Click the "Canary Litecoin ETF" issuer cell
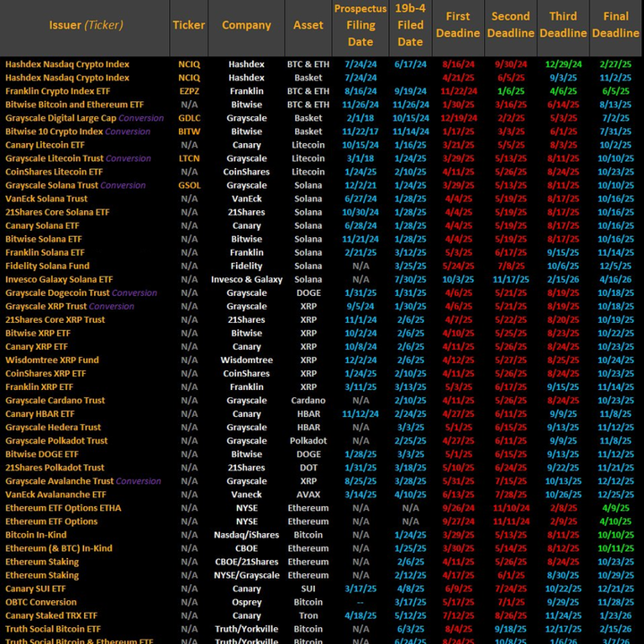This screenshot has width=644, height=644. (x=45, y=145)
